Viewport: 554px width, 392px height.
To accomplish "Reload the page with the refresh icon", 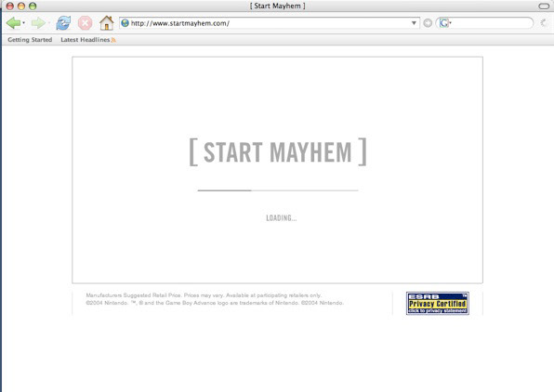I will (x=63, y=23).
